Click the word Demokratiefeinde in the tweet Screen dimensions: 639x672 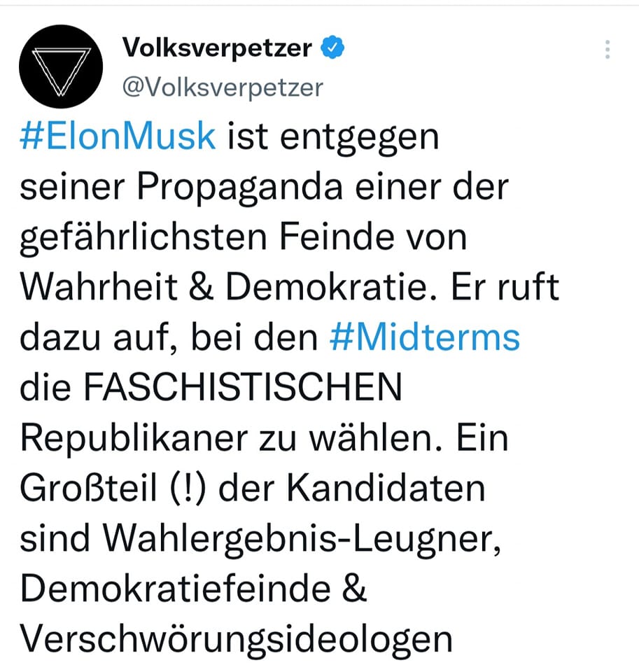pyautogui.click(x=175, y=589)
